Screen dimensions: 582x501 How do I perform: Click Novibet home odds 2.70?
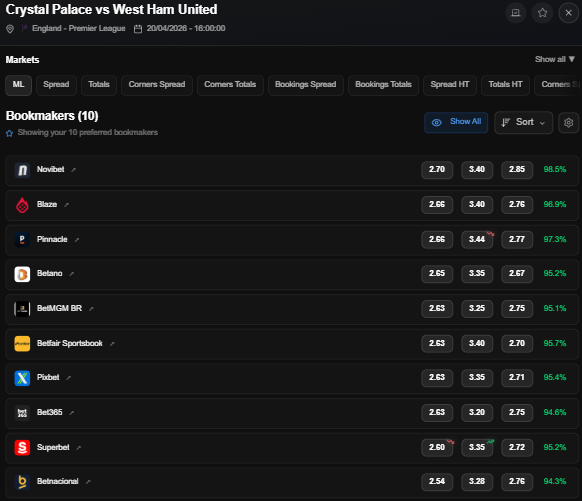[x=437, y=170]
